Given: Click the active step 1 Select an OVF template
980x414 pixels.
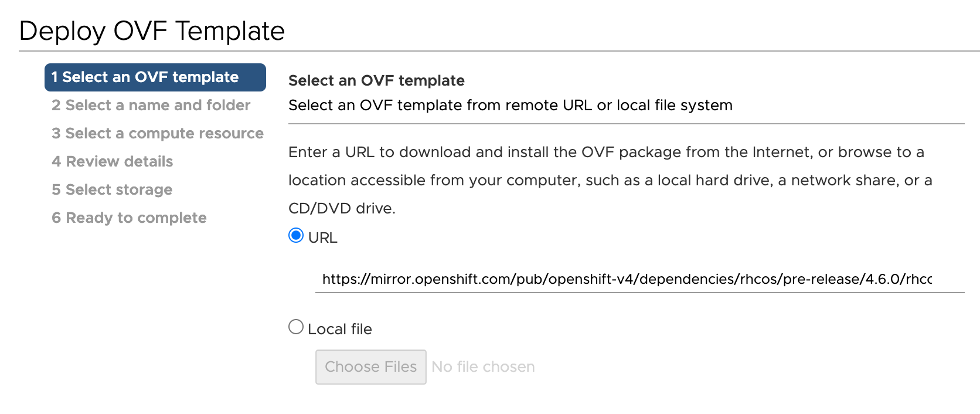Looking at the screenshot, I should point(155,77).
